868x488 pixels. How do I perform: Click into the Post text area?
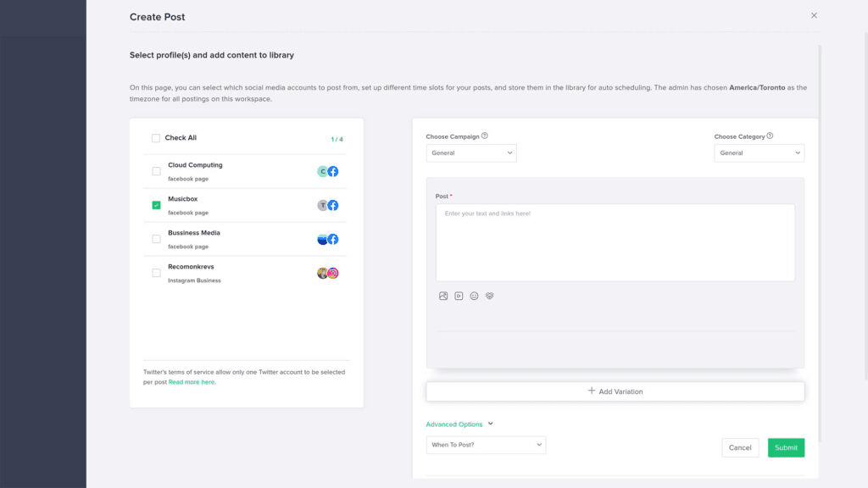[615, 242]
